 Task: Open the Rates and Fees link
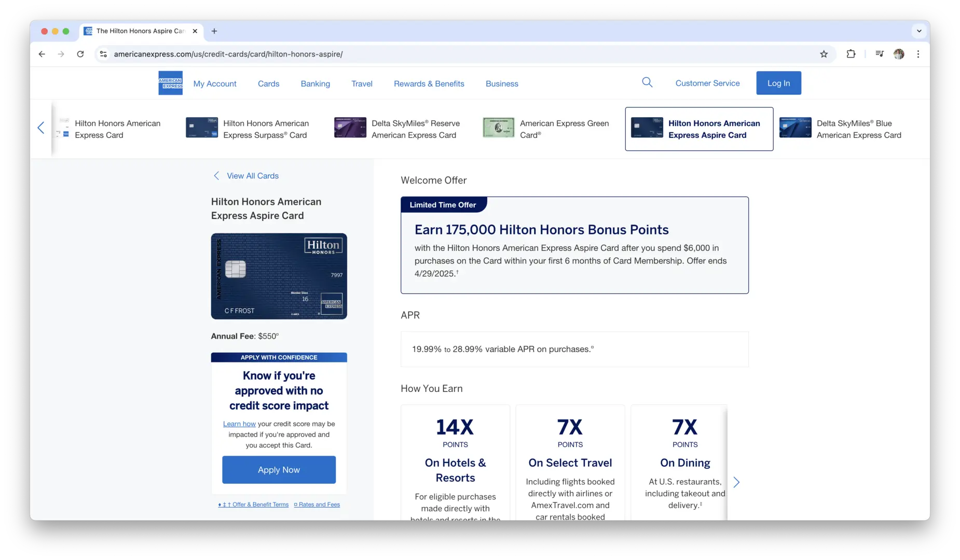319,505
